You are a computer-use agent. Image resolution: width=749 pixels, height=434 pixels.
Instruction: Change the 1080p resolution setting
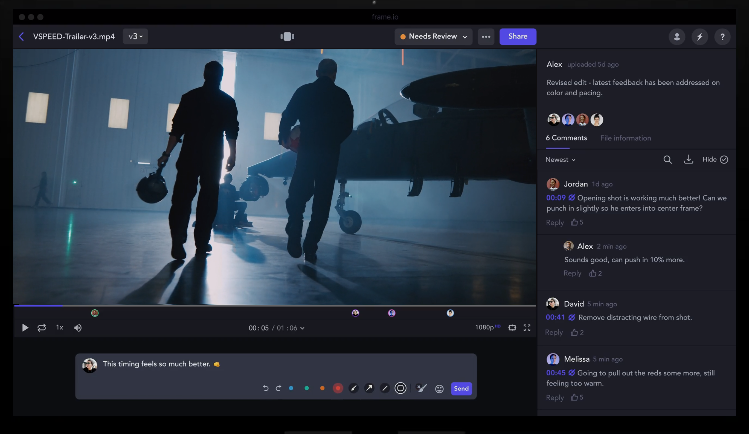pyautogui.click(x=487, y=328)
